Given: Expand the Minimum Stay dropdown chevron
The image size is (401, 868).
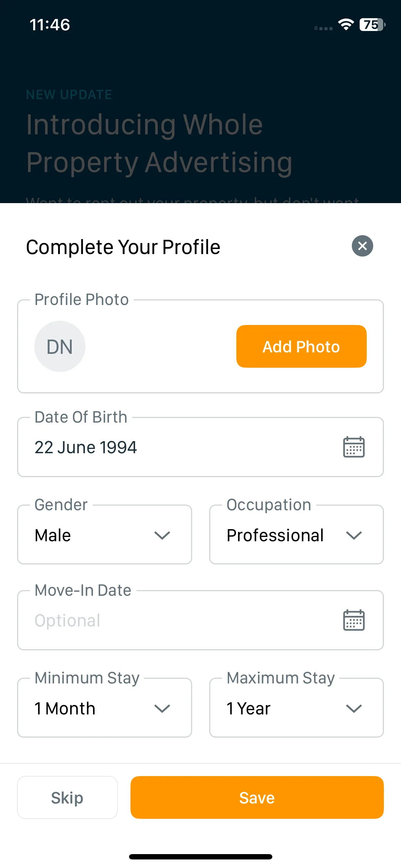Looking at the screenshot, I should click(162, 708).
